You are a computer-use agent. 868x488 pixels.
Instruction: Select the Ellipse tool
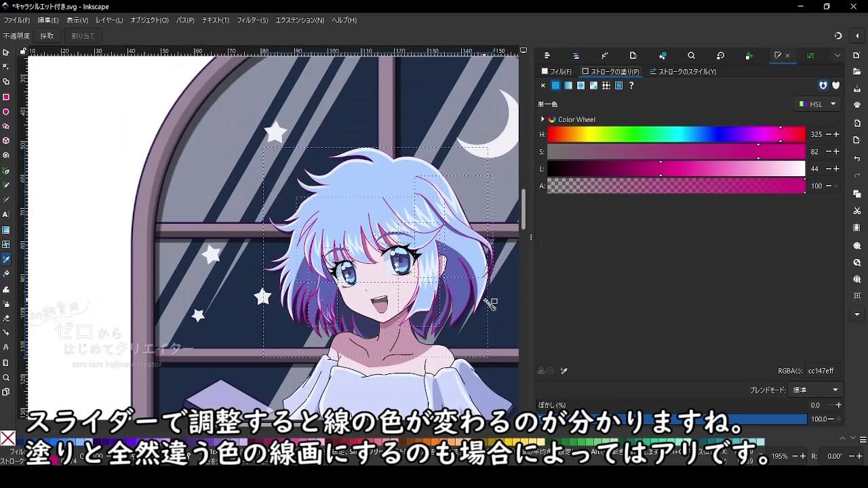pos(6,112)
